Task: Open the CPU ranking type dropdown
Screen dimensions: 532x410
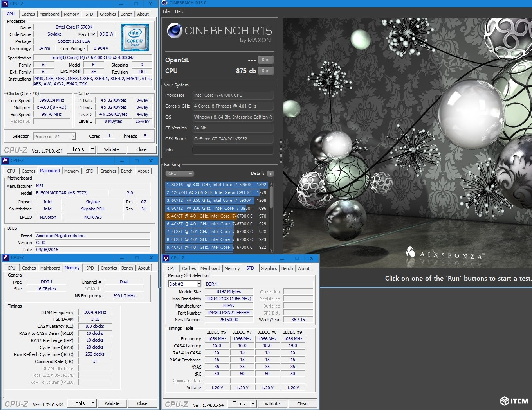Action: pyautogui.click(x=180, y=173)
